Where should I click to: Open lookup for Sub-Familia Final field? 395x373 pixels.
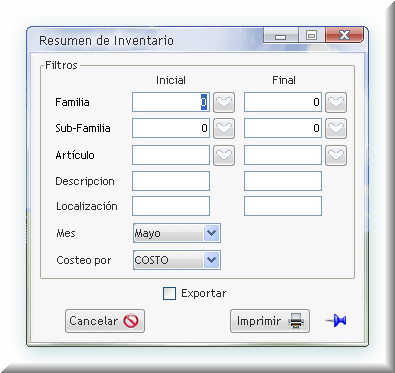(x=336, y=128)
